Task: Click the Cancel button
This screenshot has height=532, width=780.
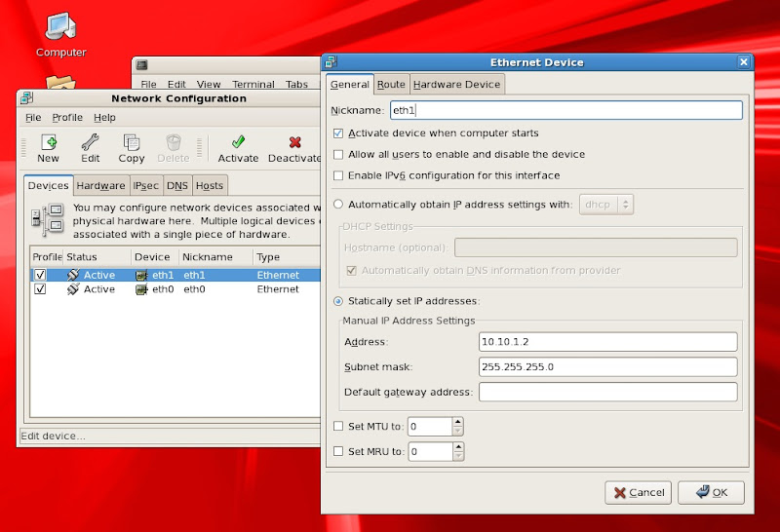Action: [x=639, y=492]
